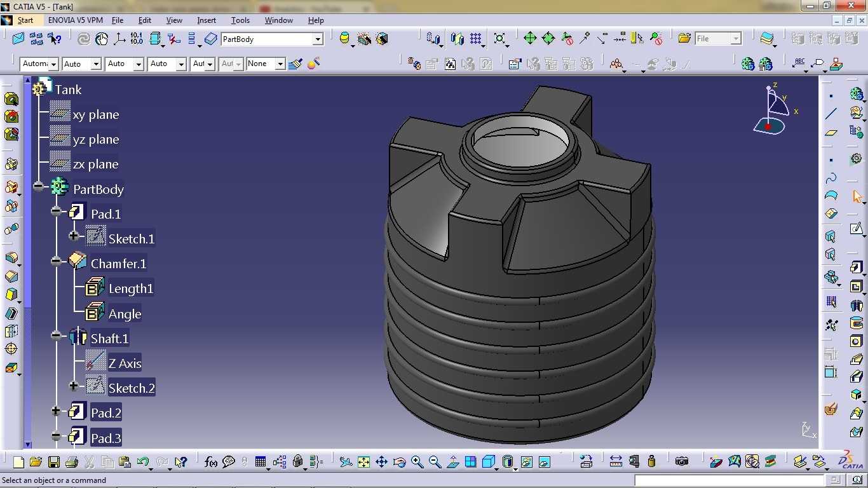Click the Select arrow tool on right toolbar
Viewport: 868px width, 488px height.
point(857,196)
